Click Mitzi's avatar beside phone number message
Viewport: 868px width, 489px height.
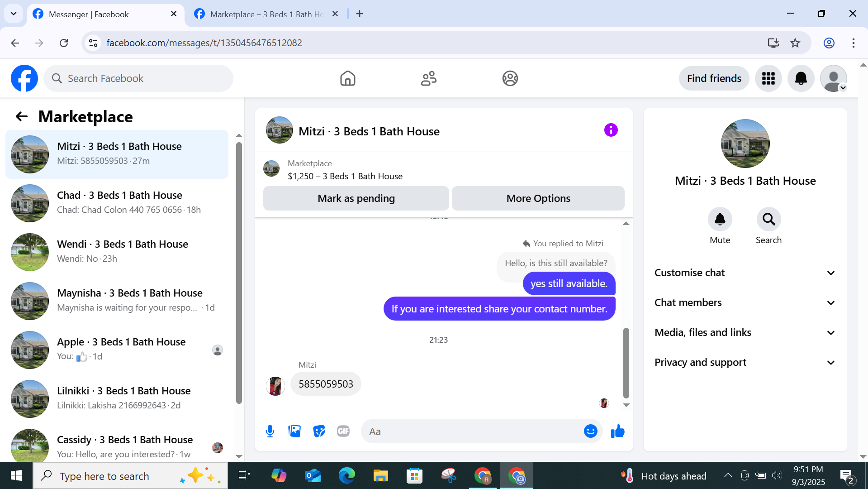(275, 386)
